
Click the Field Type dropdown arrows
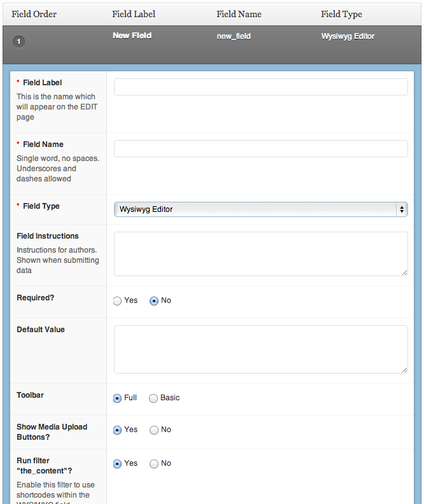pyautogui.click(x=401, y=209)
